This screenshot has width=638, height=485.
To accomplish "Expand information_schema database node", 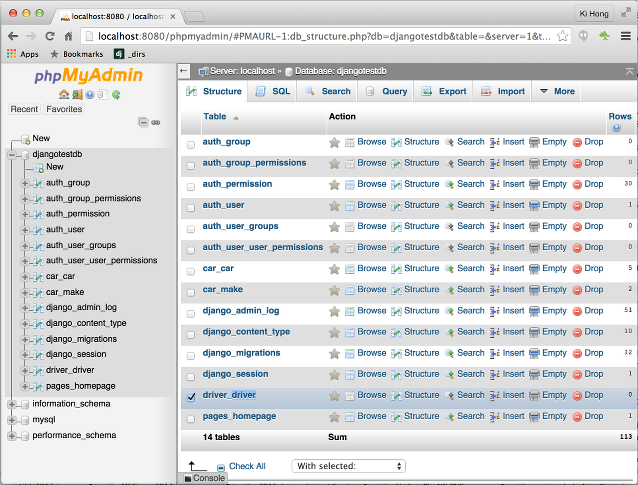I will [x=12, y=404].
